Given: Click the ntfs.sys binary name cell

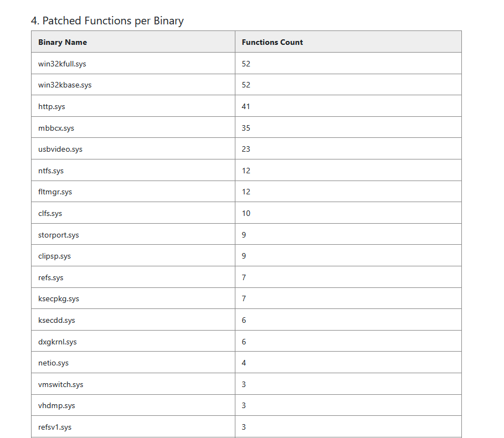Looking at the screenshot, I should click(x=51, y=171).
